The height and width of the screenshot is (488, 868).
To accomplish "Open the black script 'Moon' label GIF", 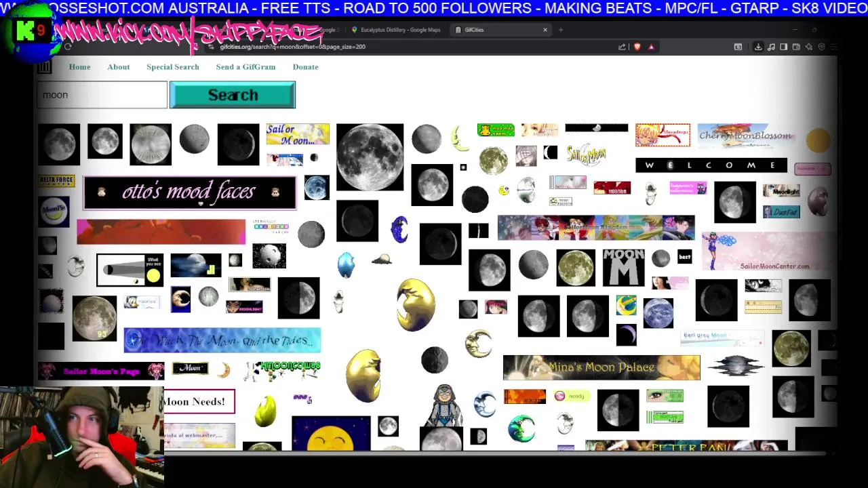I will [x=190, y=368].
